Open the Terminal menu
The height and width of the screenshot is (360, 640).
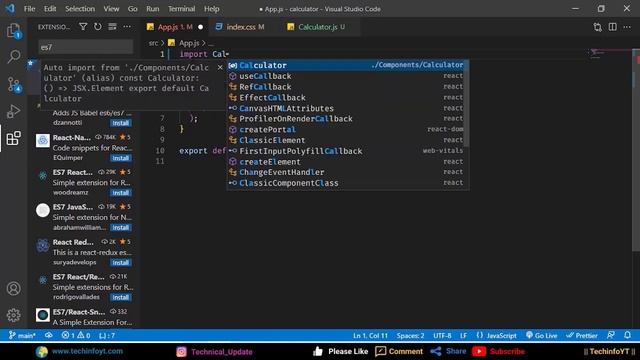point(181,9)
